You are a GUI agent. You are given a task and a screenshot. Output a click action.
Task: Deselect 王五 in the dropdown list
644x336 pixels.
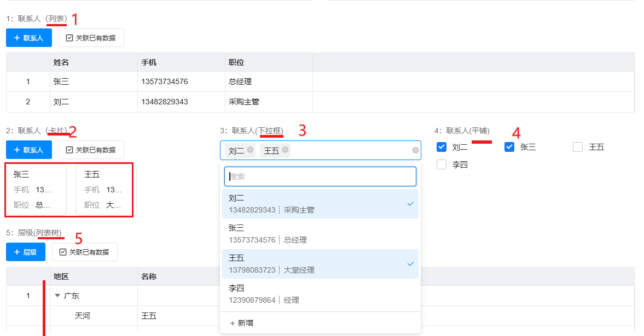(x=320, y=264)
